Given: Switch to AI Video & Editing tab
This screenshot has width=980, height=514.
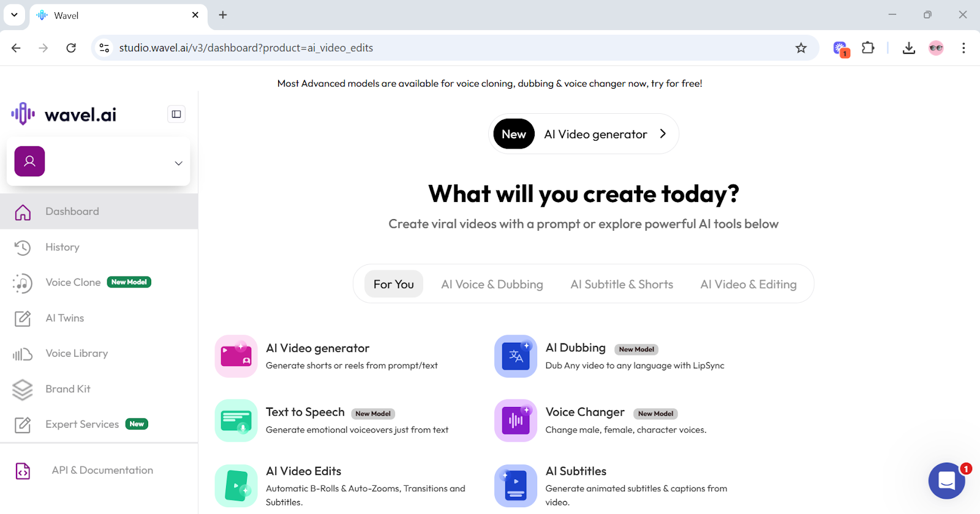Looking at the screenshot, I should [x=748, y=284].
